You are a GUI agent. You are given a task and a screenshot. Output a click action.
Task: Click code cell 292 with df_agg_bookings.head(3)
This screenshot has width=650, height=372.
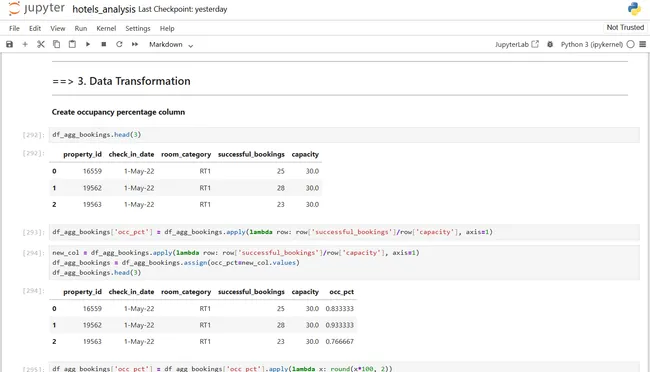tap(344, 135)
